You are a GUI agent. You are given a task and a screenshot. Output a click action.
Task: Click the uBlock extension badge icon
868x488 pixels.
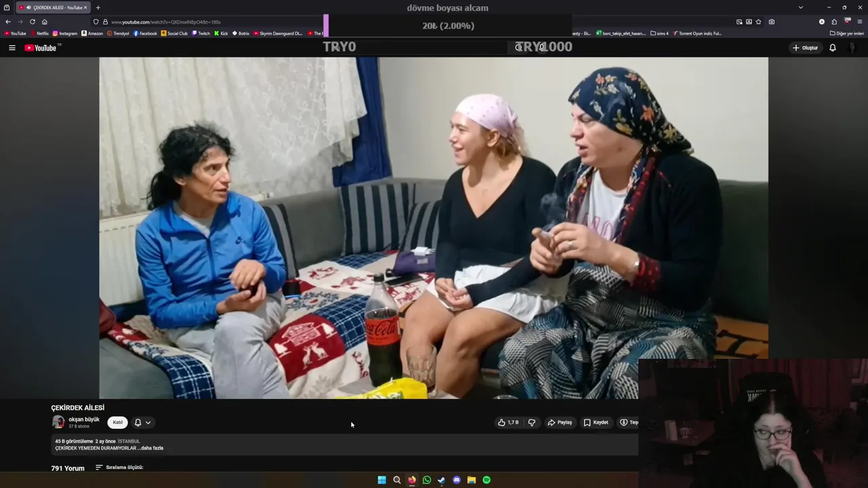[847, 22]
